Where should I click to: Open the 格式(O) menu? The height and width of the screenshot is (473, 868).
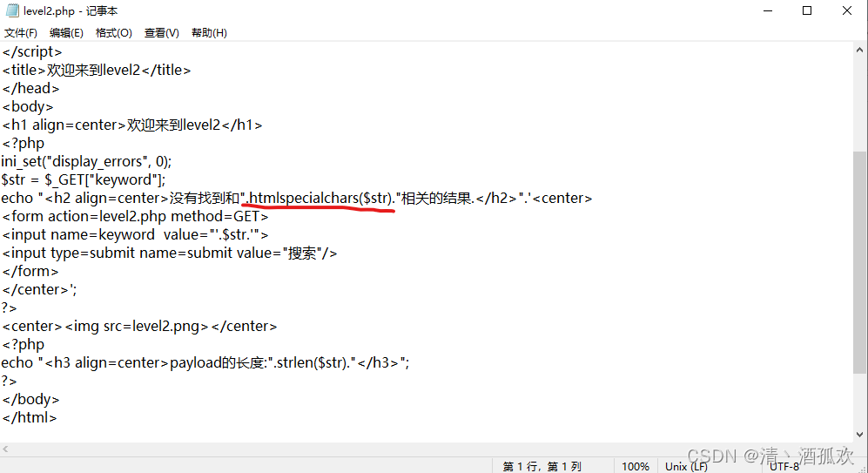coord(113,33)
